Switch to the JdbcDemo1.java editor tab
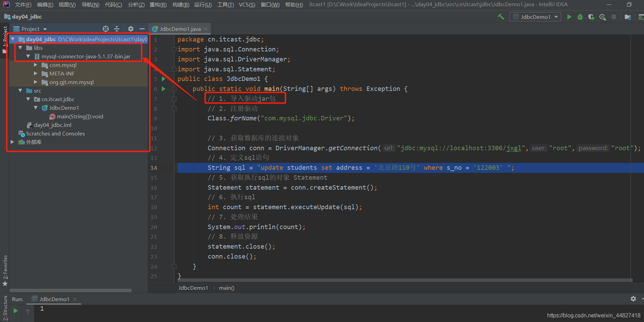Screen dimensions: 644x322 (x=180, y=29)
